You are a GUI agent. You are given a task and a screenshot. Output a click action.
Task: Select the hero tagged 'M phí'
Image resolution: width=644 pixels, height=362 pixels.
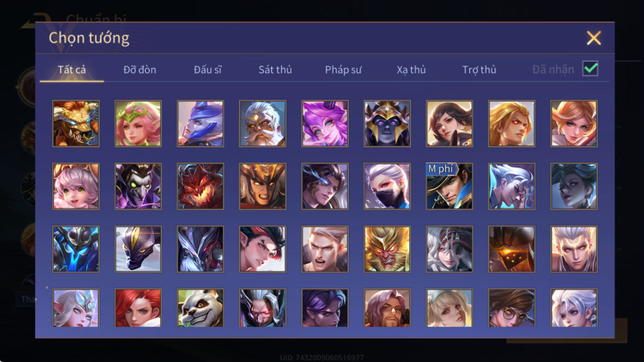point(449,186)
